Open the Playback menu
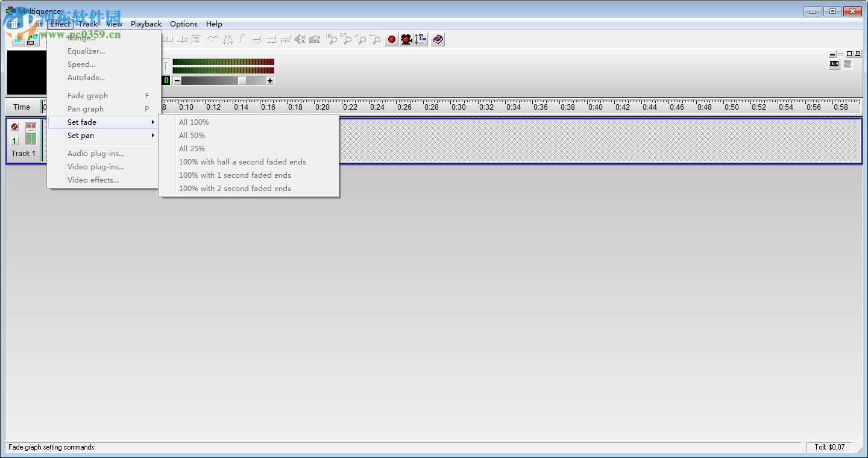 (146, 24)
